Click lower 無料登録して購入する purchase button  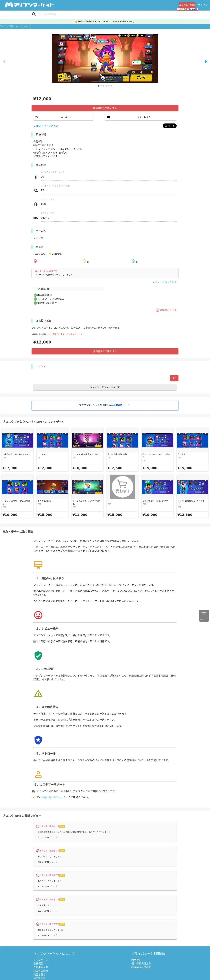pyautogui.click(x=105, y=351)
